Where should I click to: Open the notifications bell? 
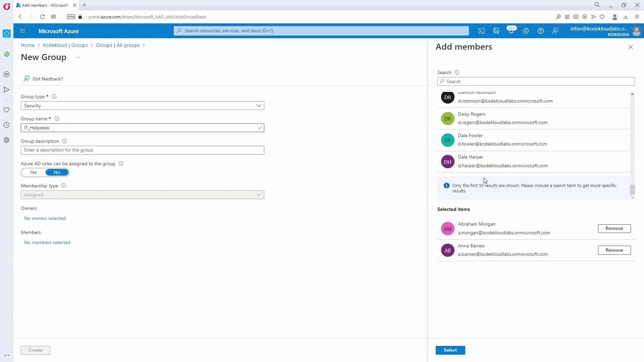pyautogui.click(x=511, y=31)
